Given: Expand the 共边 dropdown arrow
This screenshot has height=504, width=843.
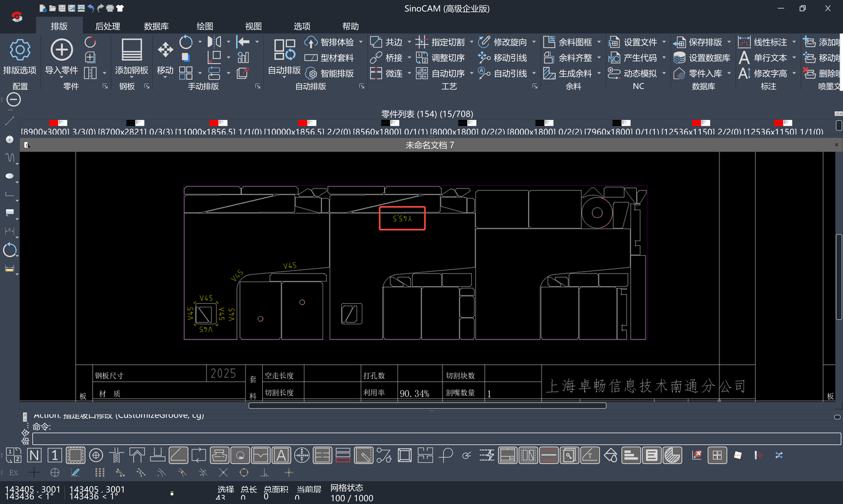Looking at the screenshot, I should tap(409, 42).
